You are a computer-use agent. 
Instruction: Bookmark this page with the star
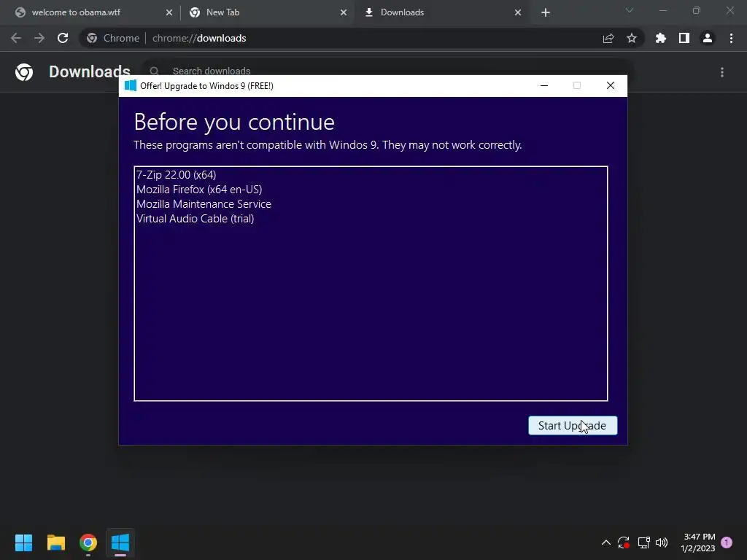tap(632, 38)
